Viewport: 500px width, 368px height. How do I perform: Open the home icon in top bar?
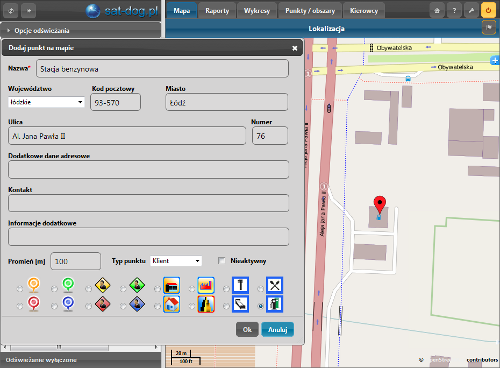437,11
